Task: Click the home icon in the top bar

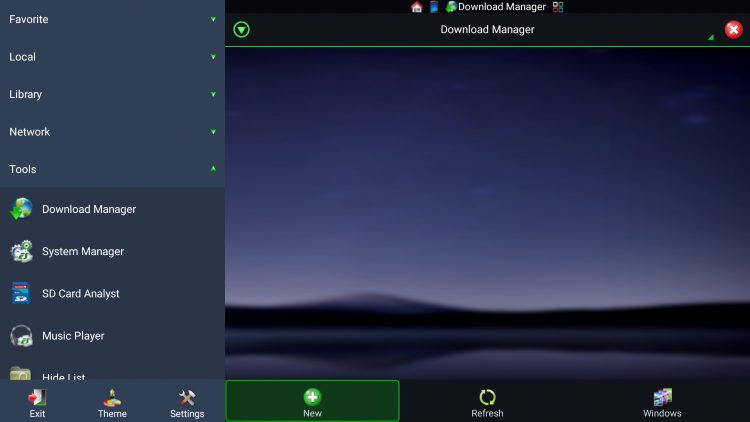Action: point(417,7)
